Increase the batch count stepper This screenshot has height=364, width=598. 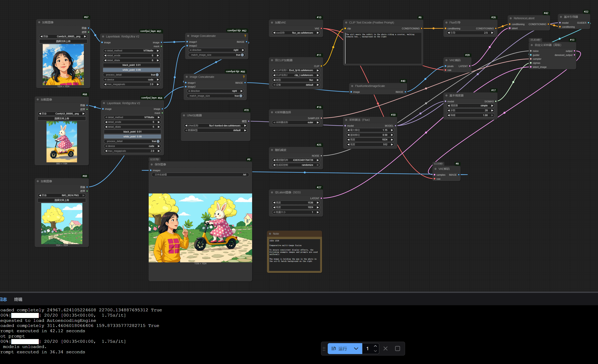(375, 346)
